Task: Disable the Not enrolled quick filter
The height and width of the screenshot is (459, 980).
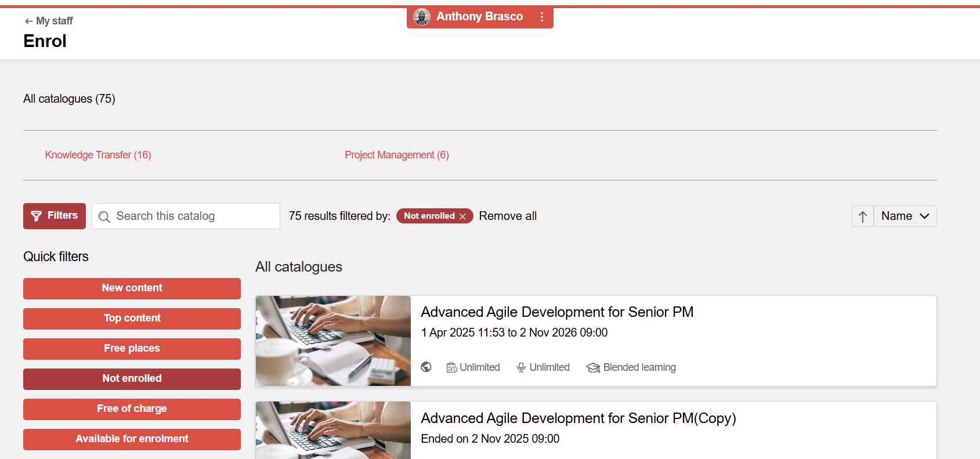Action: tap(132, 379)
